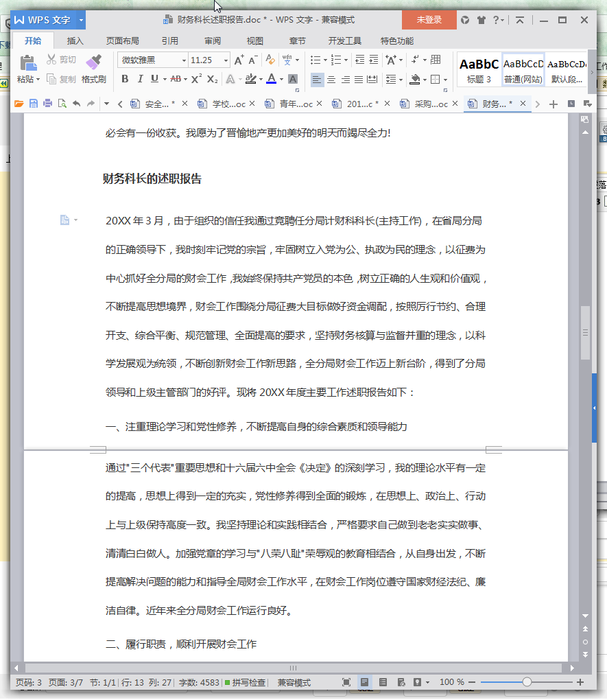This screenshot has height=700, width=607.
Task: Decrease indent icon
Action: (x=359, y=60)
